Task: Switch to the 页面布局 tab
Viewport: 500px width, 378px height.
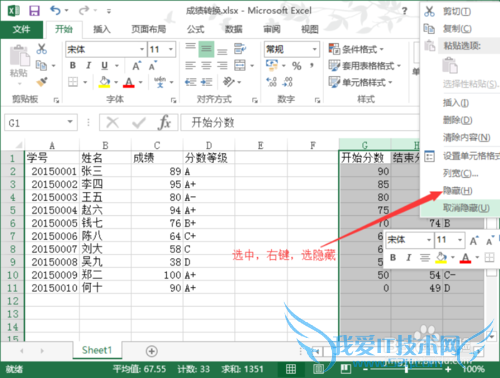Action: [148, 30]
